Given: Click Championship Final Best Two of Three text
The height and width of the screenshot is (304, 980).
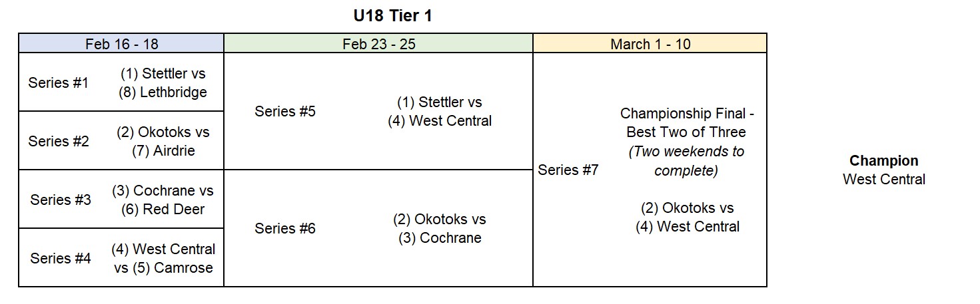Looking at the screenshot, I should pos(687,123).
